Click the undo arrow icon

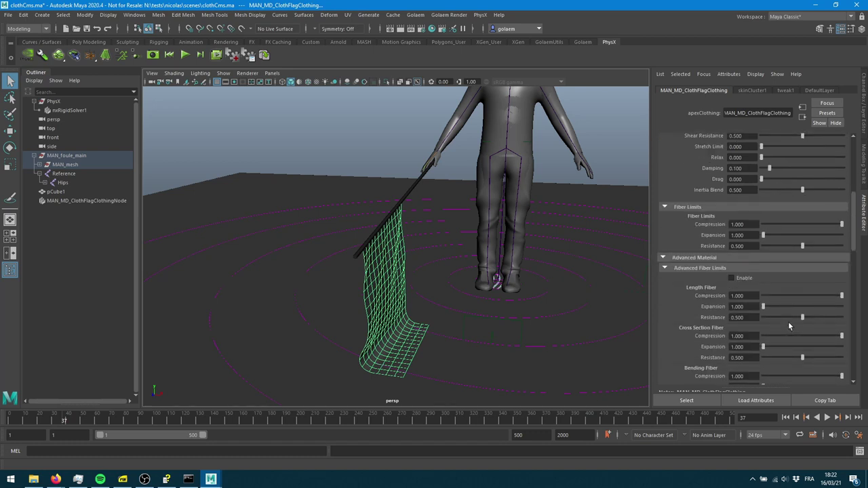[97, 28]
